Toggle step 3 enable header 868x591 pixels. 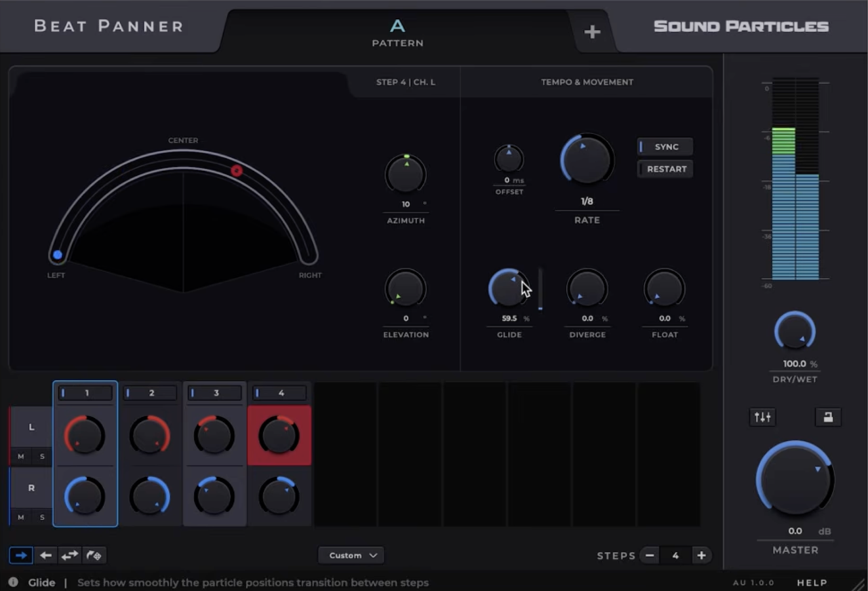215,393
